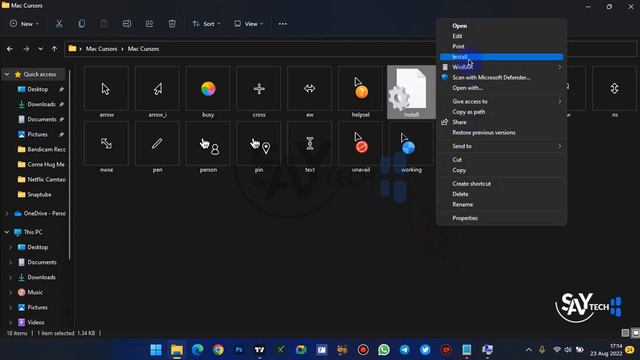This screenshot has width=640, height=360.
Task: Select the Install setup file
Action: pos(411,93)
